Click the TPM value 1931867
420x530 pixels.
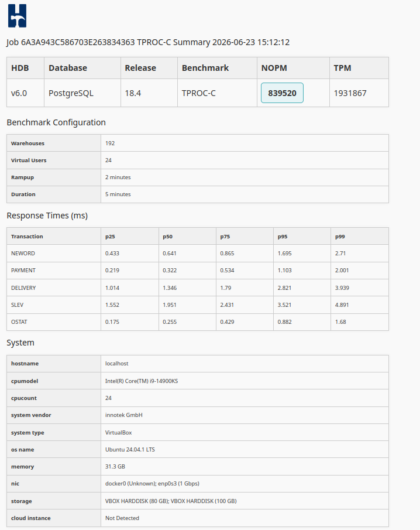click(x=350, y=93)
